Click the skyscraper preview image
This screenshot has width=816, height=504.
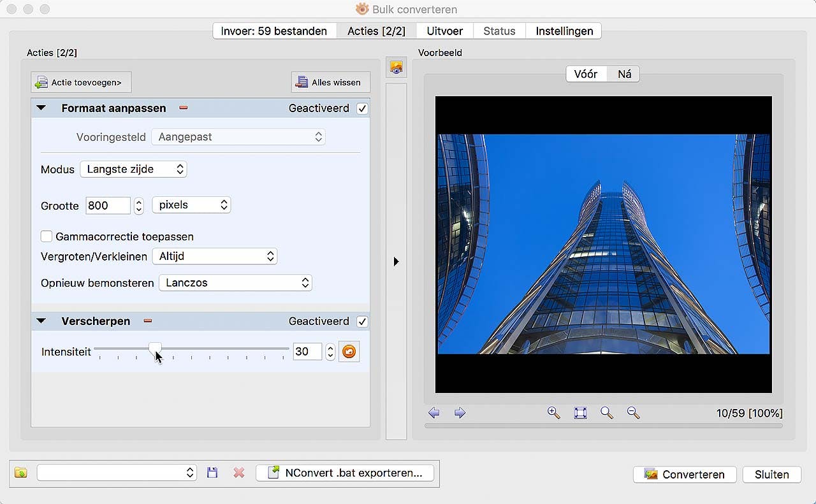[x=604, y=244]
